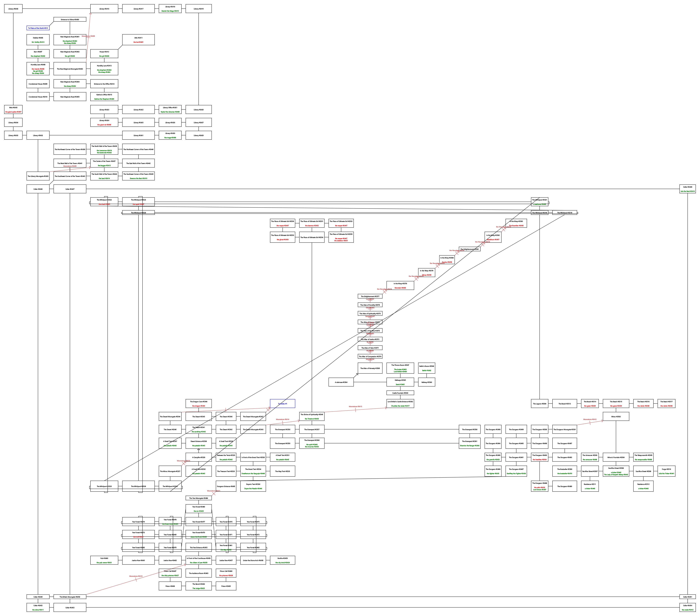Click The Britain Moongate #2450 node
Screen dimensions: 700x616
[x=70, y=597]
